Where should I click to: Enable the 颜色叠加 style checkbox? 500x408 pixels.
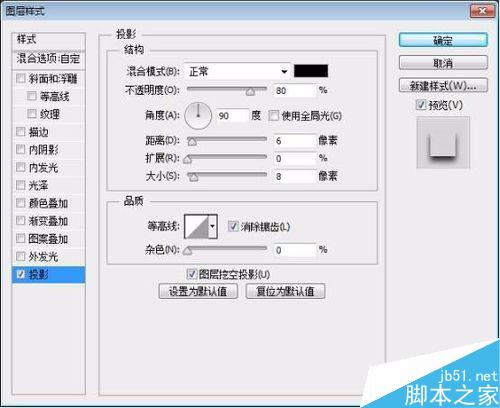point(21,203)
